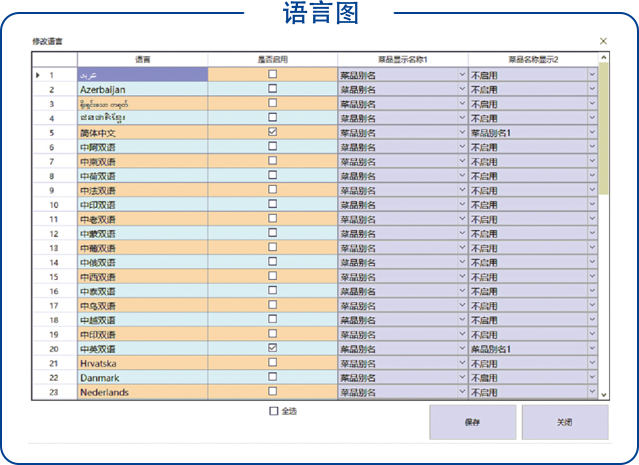Image resolution: width=639 pixels, height=465 pixels.
Task: Click the scrollbar down arrow
Action: [604, 394]
